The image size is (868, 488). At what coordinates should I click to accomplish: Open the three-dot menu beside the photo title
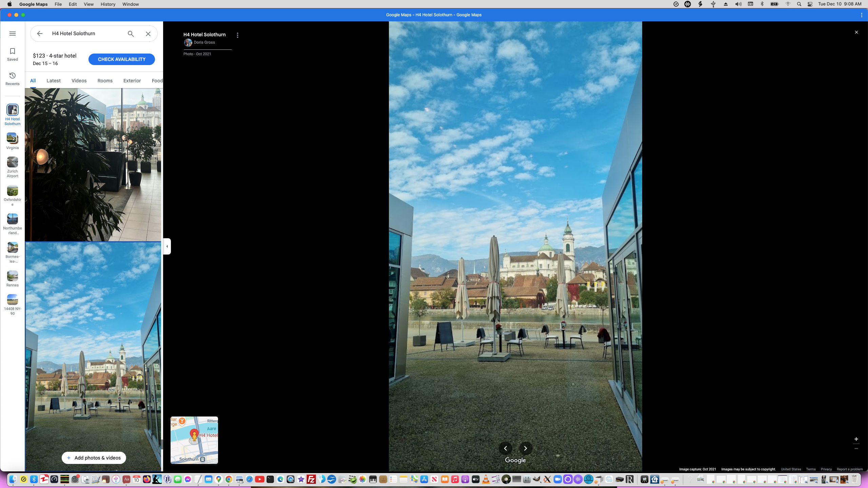[237, 35]
